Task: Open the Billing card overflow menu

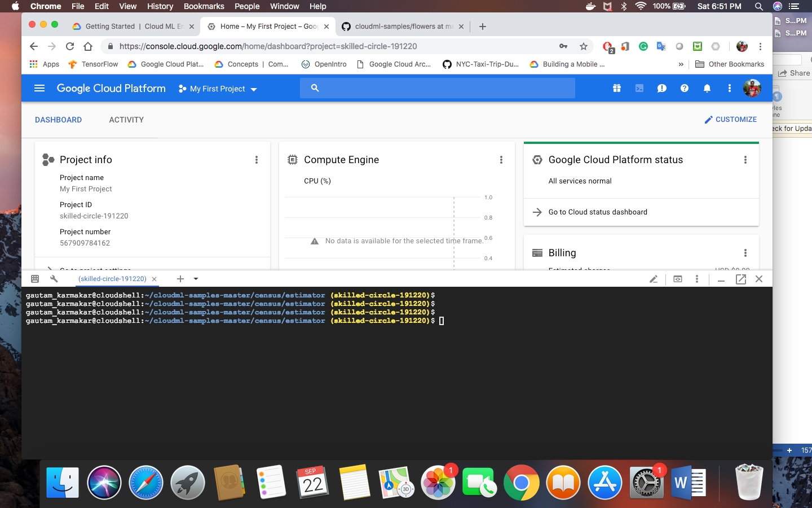Action: coord(745,253)
